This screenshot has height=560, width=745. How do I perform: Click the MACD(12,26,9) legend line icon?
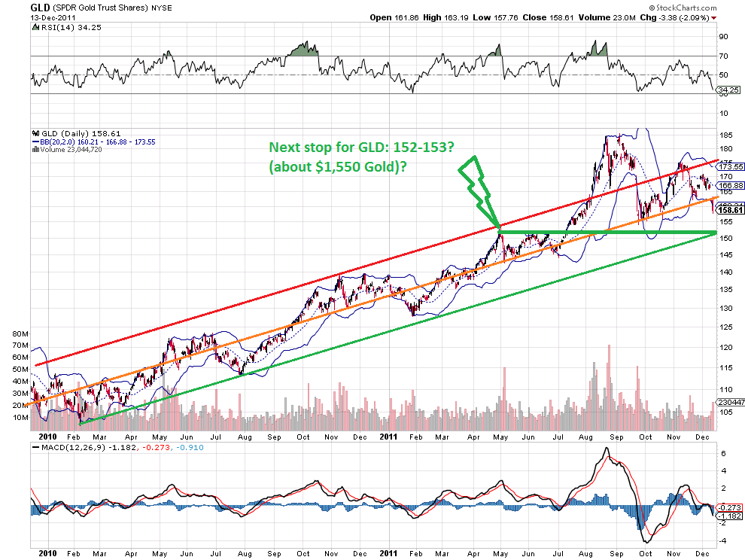point(35,447)
